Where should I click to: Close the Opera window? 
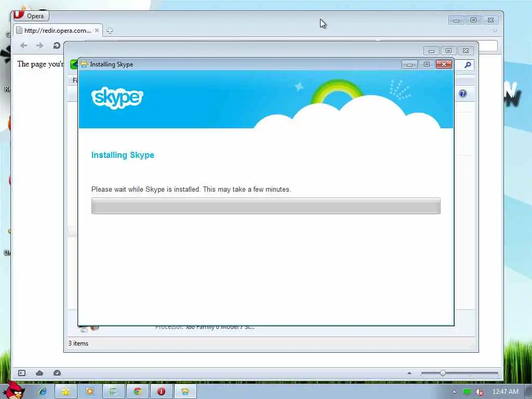[490, 20]
